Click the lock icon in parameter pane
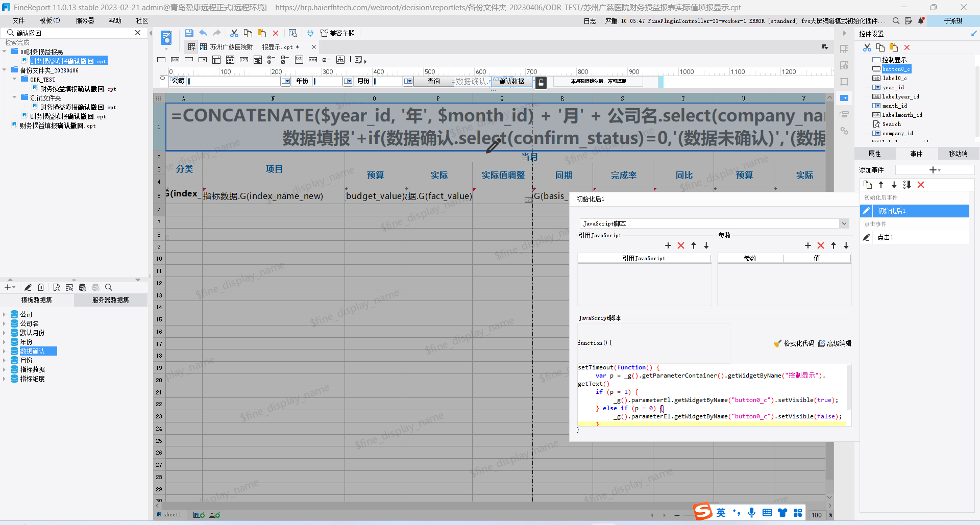This screenshot has width=980, height=525. (x=541, y=82)
